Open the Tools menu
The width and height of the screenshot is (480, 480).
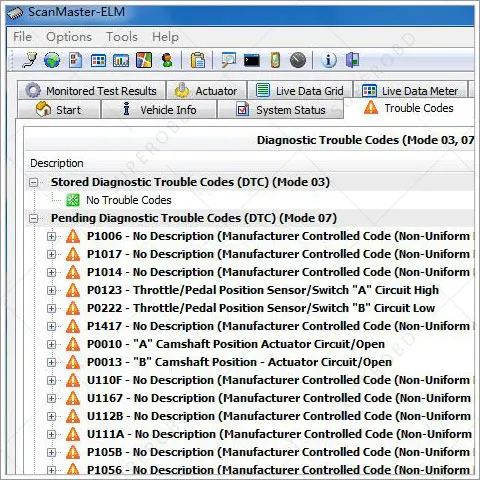[122, 37]
